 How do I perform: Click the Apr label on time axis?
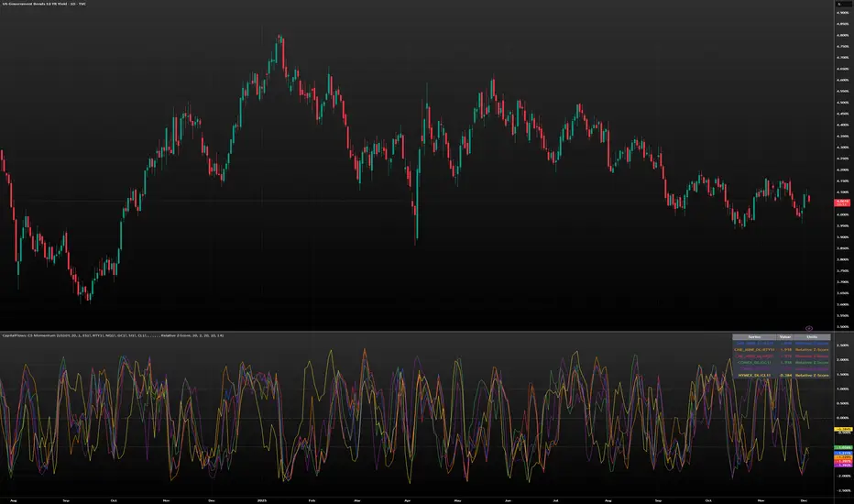click(408, 500)
